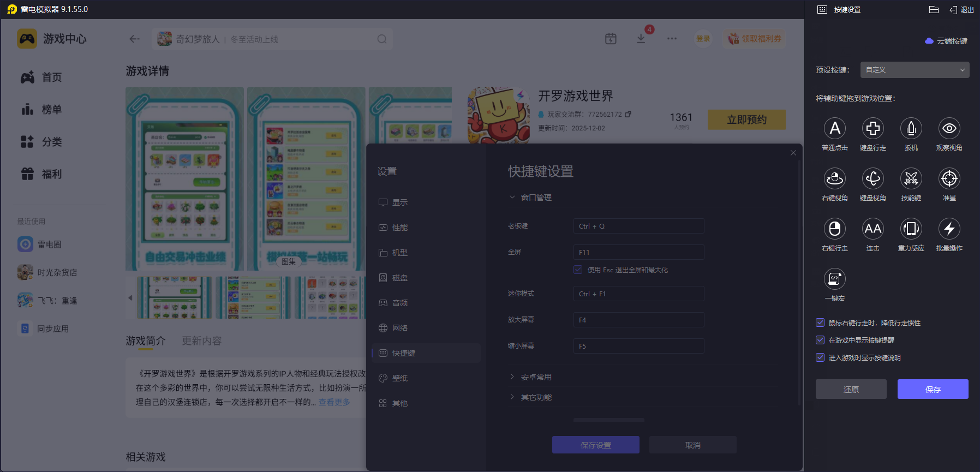
Task: Expand the 安卓常用 section
Action: point(530,377)
